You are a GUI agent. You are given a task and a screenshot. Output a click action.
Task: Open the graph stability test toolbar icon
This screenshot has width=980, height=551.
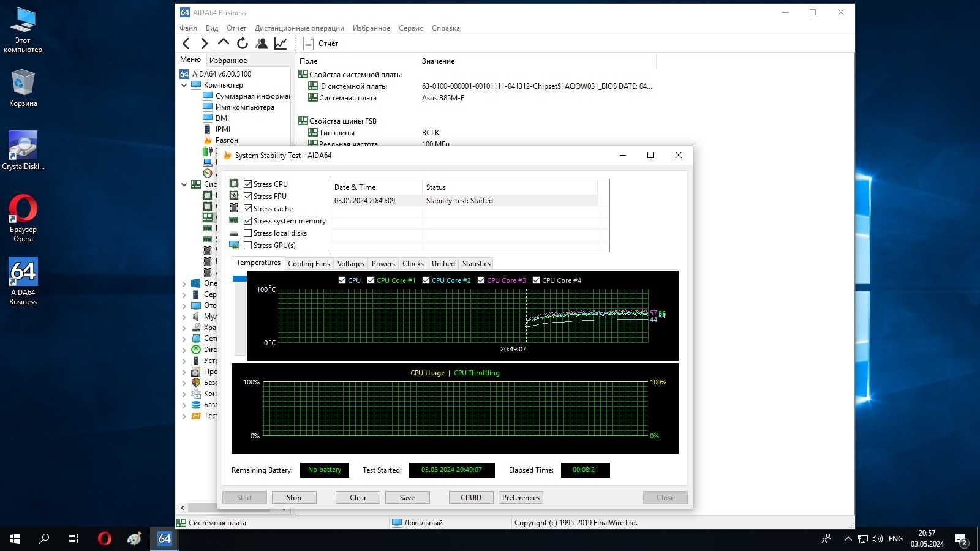point(281,43)
